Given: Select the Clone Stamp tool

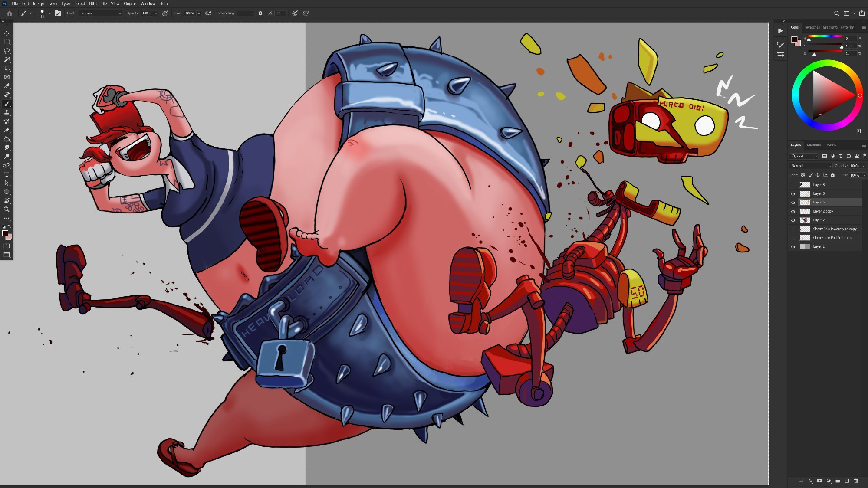Looking at the screenshot, I should pyautogui.click(x=7, y=112).
